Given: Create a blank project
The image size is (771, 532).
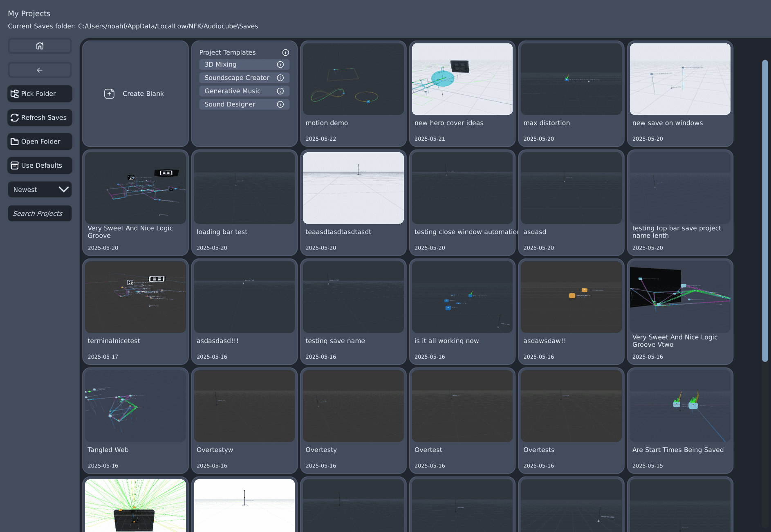Looking at the screenshot, I should tap(135, 94).
